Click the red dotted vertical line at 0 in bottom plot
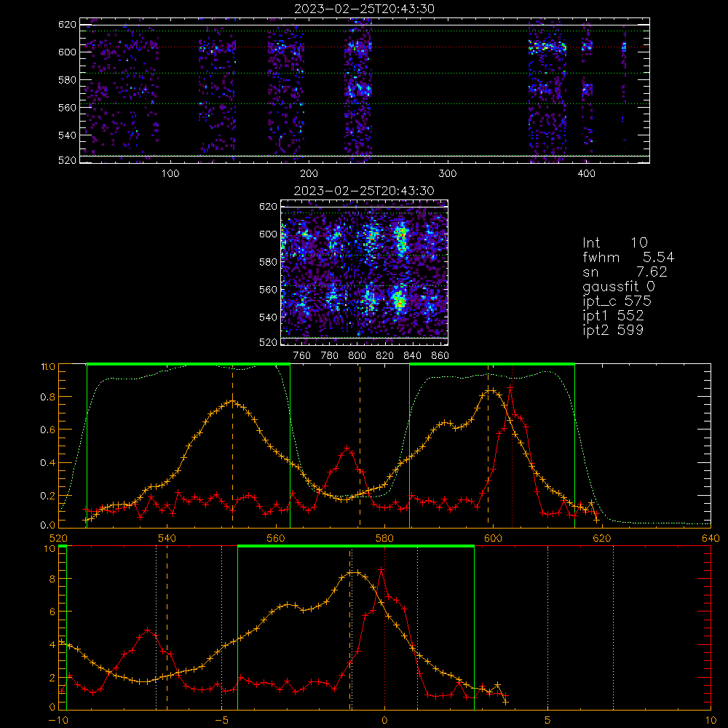The height and width of the screenshot is (728, 728). tap(384, 628)
